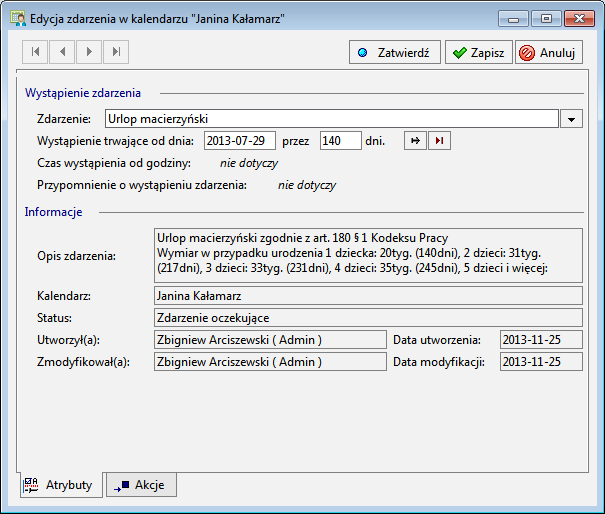Click the "Opis zdarzenia:" label
The image size is (605, 514).
point(76,256)
